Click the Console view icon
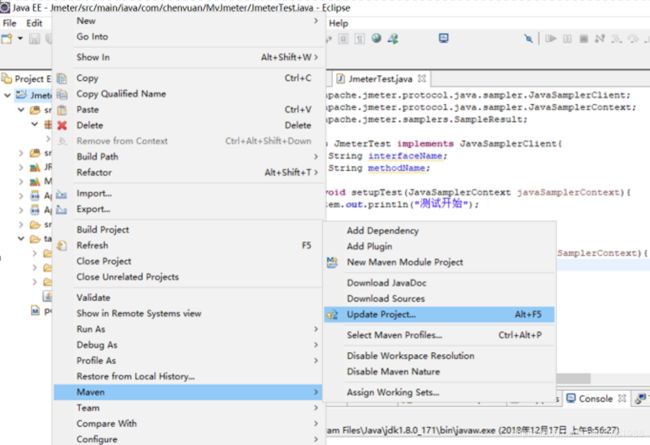650x445 pixels. (x=571, y=398)
